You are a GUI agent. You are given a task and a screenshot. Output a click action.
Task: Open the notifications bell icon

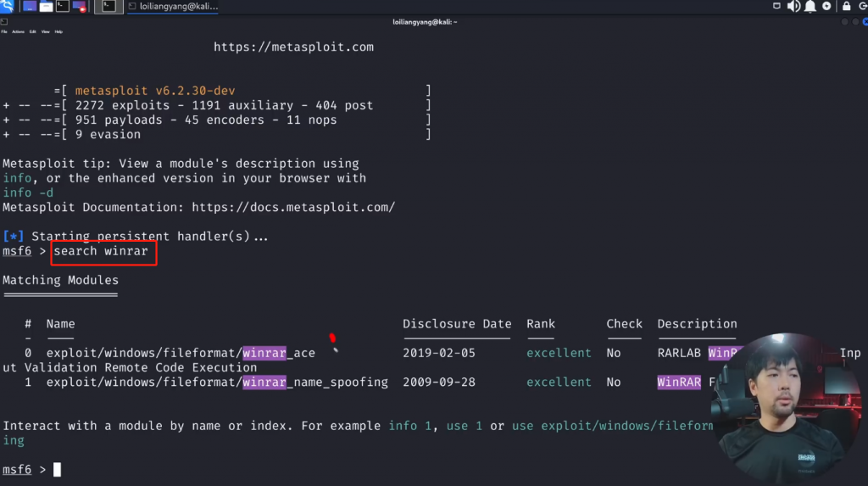pyautogui.click(x=810, y=7)
